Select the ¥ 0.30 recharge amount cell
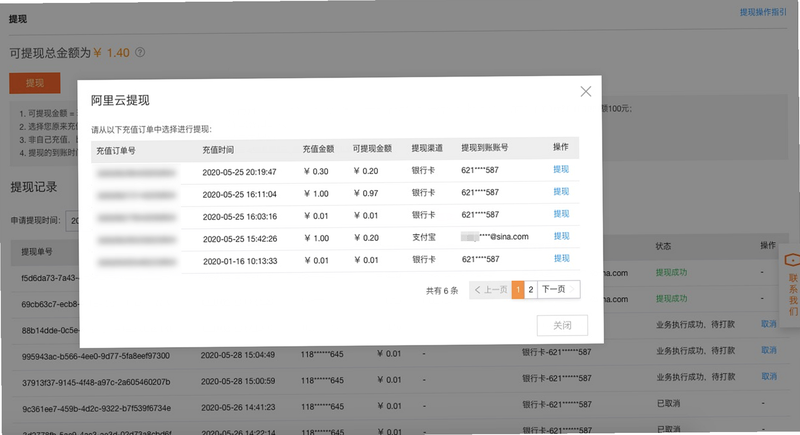 point(316,171)
